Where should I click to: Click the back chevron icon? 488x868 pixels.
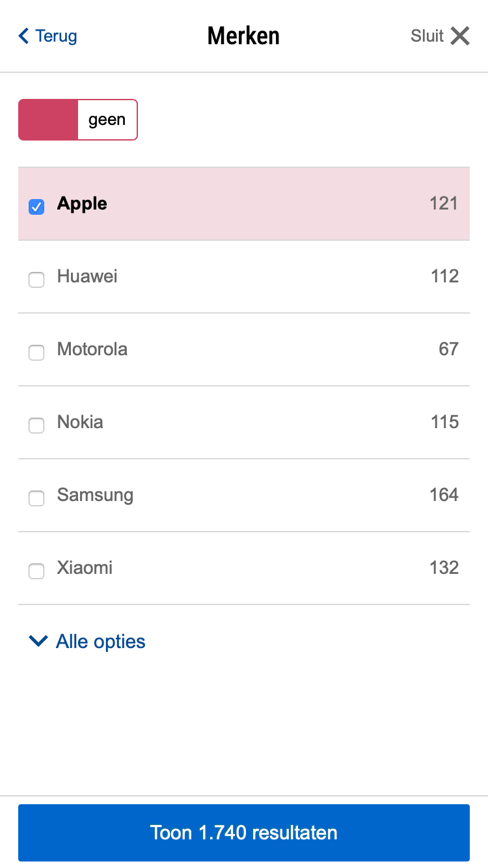24,36
